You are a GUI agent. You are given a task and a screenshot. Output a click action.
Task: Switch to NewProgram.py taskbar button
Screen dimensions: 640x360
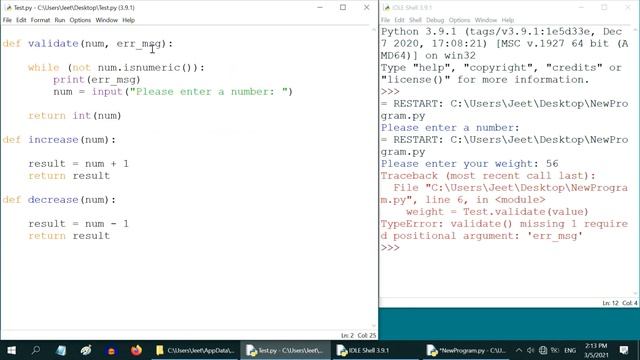[466, 350]
